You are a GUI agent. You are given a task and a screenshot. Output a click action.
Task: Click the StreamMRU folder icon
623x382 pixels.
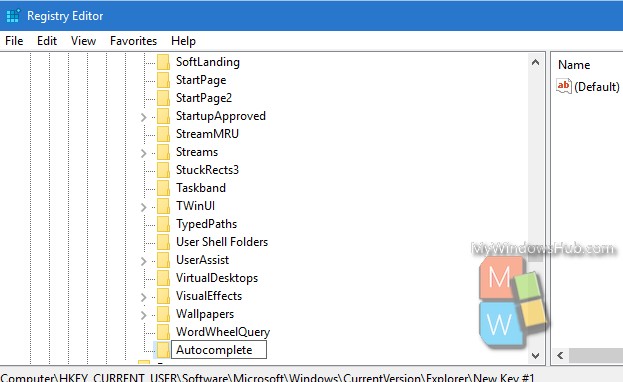163,134
